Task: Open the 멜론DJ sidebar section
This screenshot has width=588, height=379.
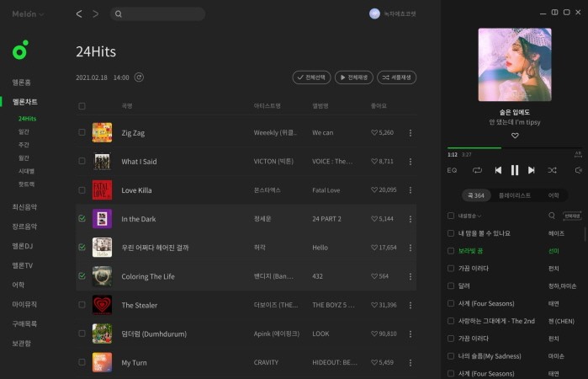Action: point(23,246)
